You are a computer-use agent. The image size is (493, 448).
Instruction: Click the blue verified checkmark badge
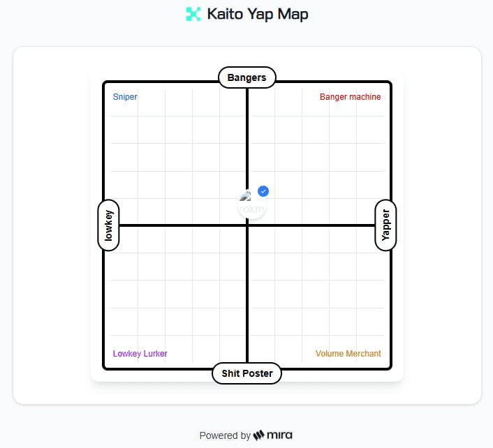(263, 191)
